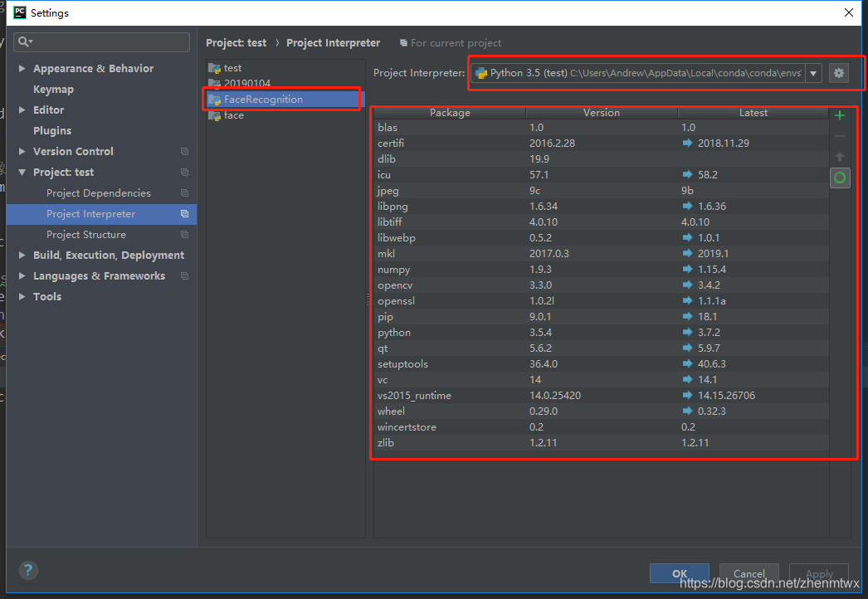This screenshot has height=599, width=868.
Task: Sort by Package column header
Action: pyautogui.click(x=450, y=112)
